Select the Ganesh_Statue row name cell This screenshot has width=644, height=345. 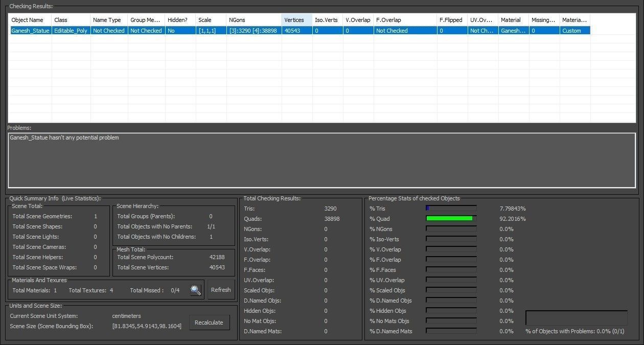30,31
